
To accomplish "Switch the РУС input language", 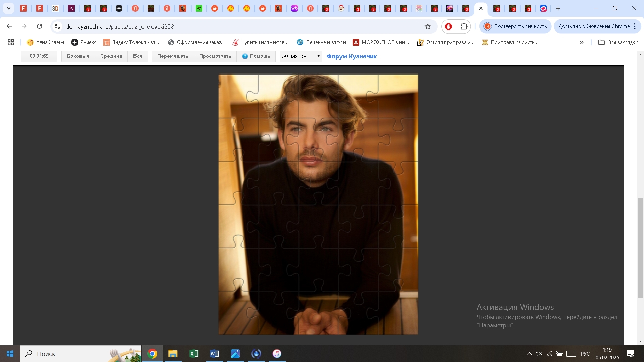I will (585, 354).
